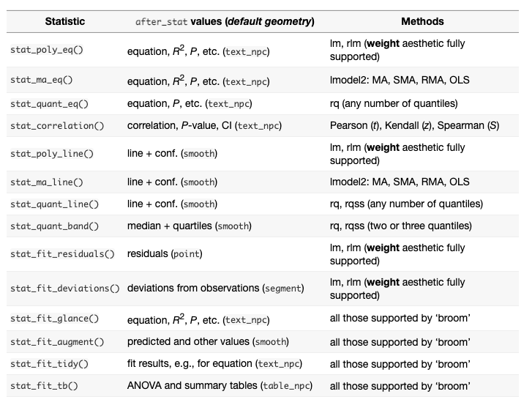Click the Statistic column header

pos(65,21)
